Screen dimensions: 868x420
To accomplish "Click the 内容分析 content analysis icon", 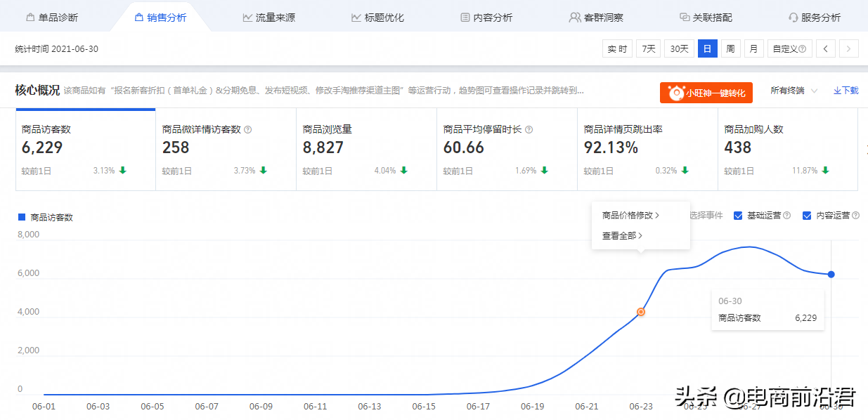I will point(465,16).
